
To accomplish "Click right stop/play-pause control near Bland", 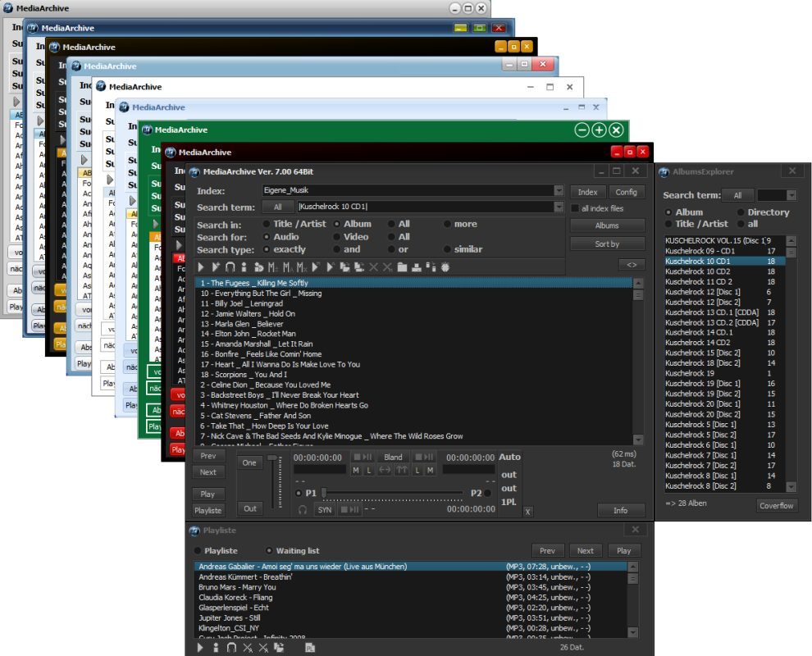I will pos(424,457).
